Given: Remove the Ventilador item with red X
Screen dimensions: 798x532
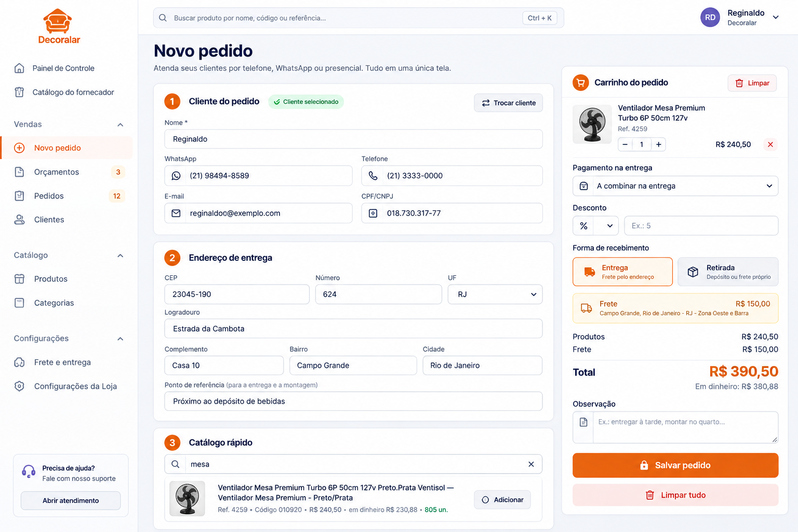Looking at the screenshot, I should click(x=770, y=144).
